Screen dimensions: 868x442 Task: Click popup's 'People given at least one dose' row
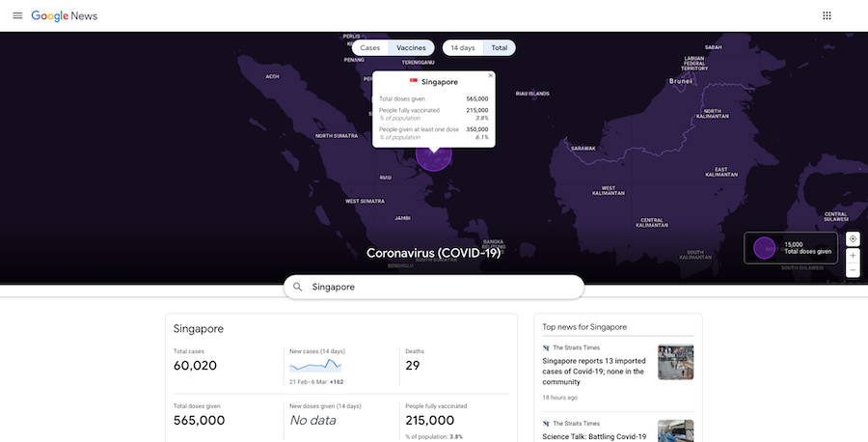coord(433,129)
